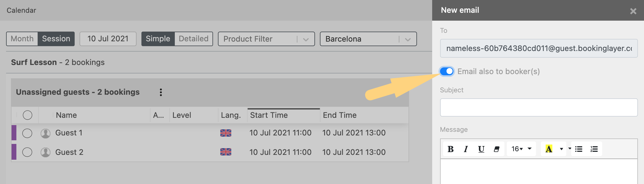Open the Product Filter dropdown
The image size is (644, 184).
(x=266, y=39)
